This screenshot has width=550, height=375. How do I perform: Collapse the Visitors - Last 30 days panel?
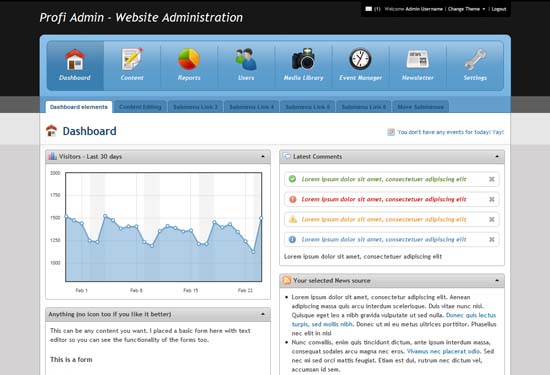(263, 156)
